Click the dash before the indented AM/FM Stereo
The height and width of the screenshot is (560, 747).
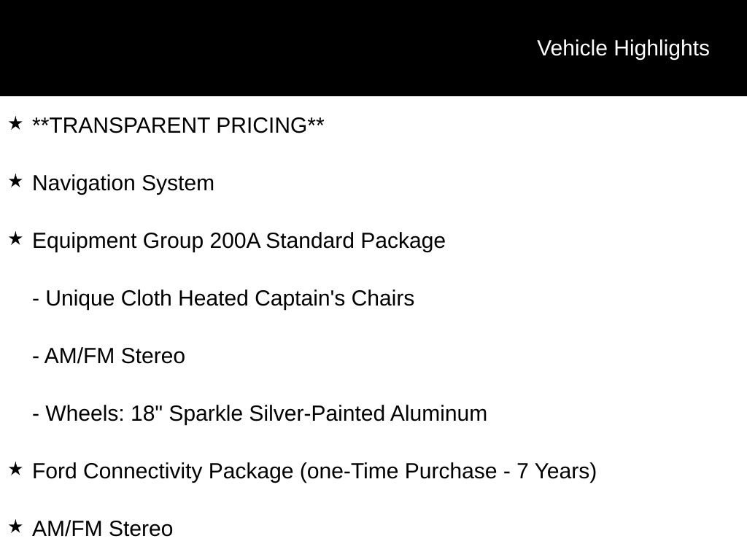tap(36, 357)
